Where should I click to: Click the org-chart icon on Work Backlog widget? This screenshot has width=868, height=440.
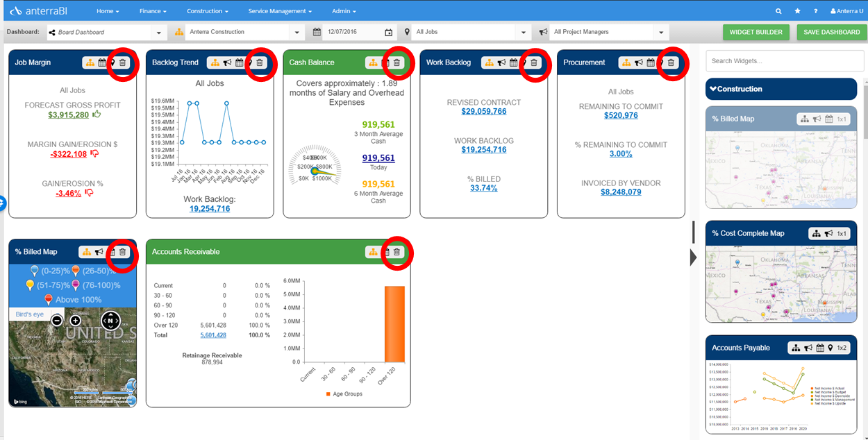coord(490,62)
